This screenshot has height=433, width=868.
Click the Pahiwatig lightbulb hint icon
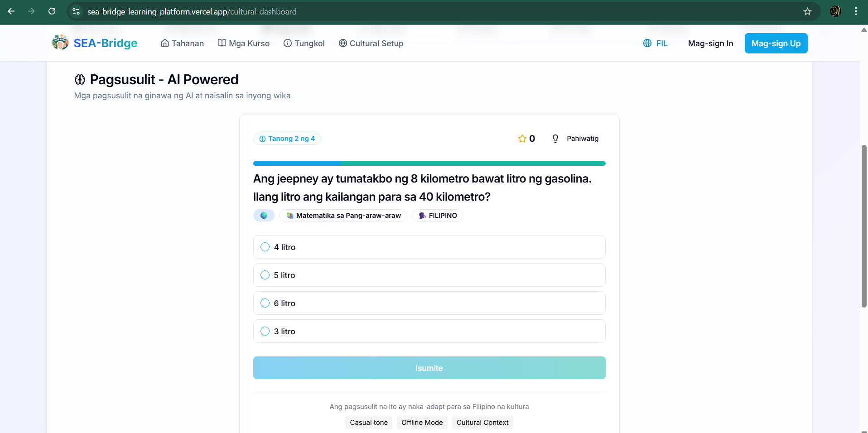coord(555,139)
